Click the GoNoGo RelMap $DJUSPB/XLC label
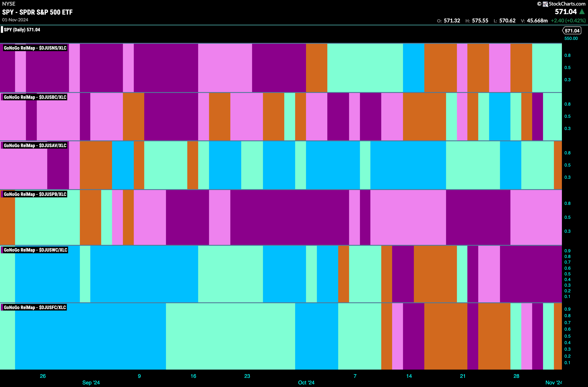 pyautogui.click(x=35, y=194)
